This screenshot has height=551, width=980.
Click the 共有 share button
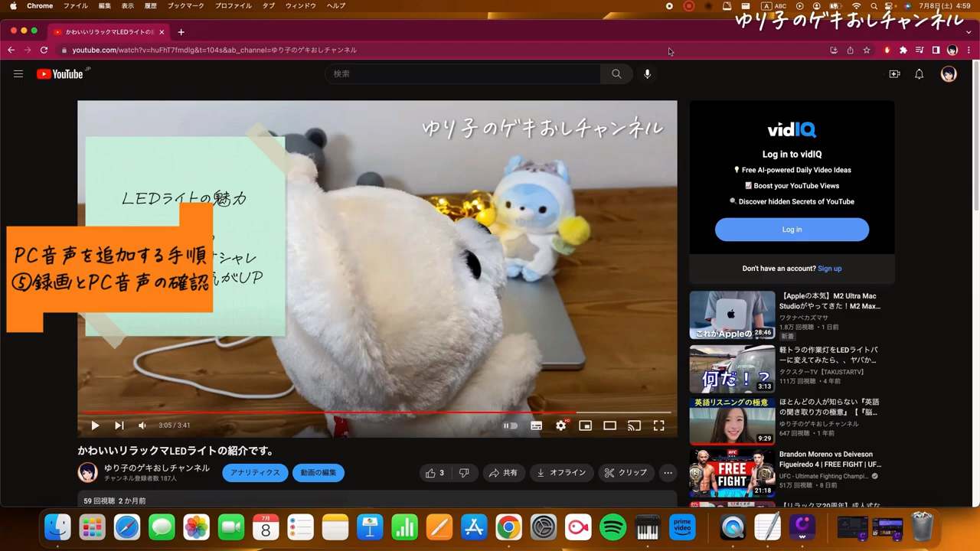504,473
